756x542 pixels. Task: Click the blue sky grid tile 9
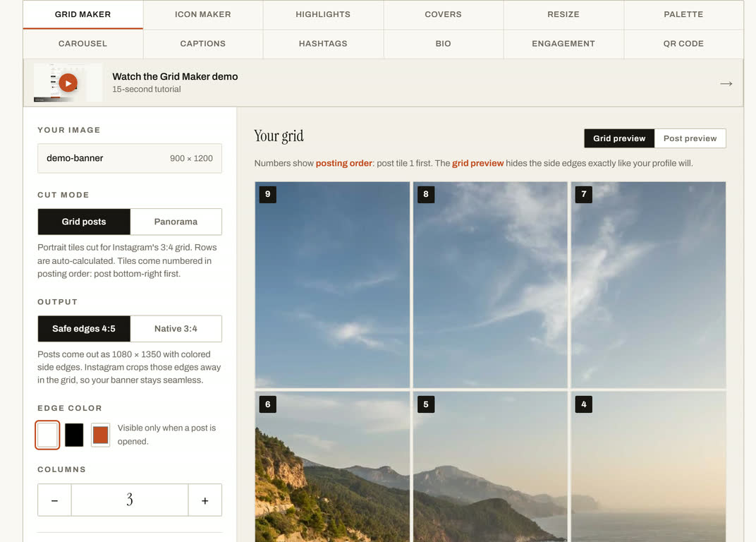coord(332,284)
